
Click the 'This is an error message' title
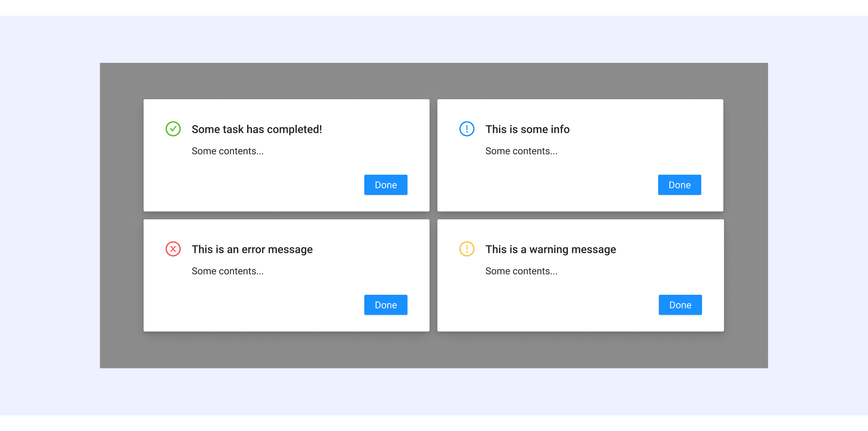252,249
